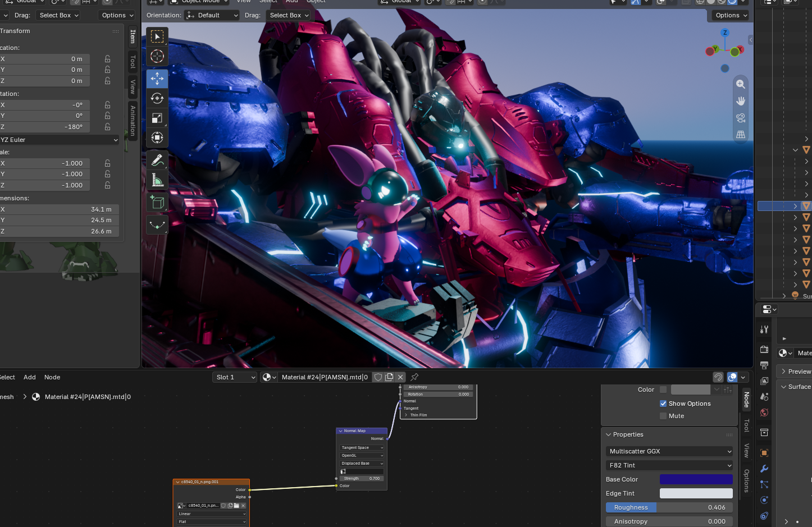Screen dimensions: 812x527
Task: Collapse the Surface panel
Action: (x=783, y=387)
